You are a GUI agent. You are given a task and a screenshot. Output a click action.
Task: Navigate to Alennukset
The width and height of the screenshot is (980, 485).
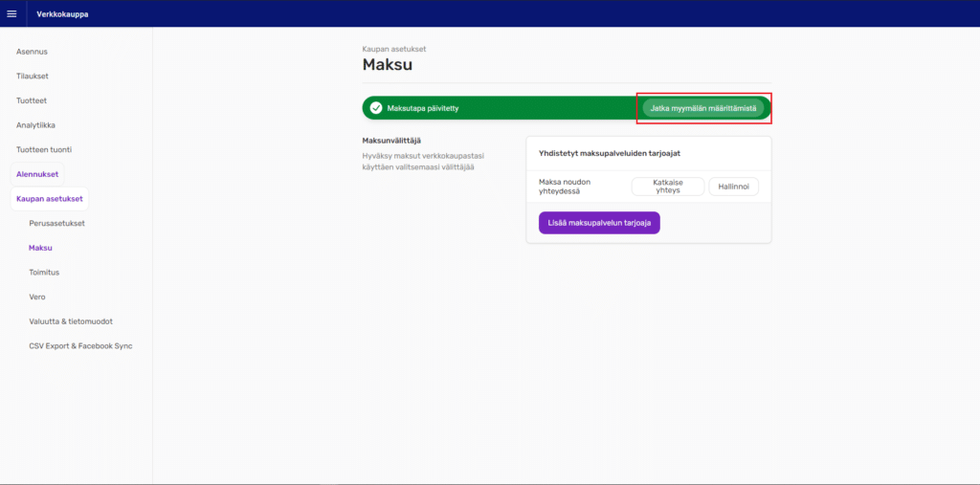pyautogui.click(x=37, y=174)
